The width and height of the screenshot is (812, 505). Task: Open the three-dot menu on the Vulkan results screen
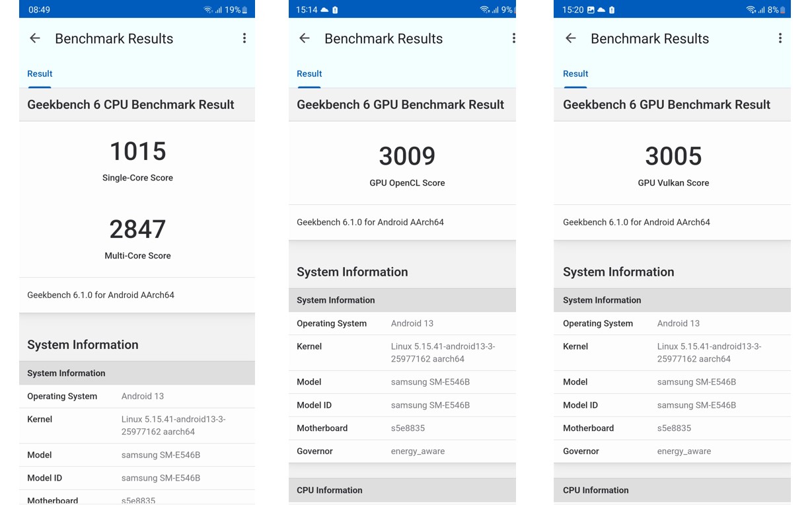pos(780,38)
